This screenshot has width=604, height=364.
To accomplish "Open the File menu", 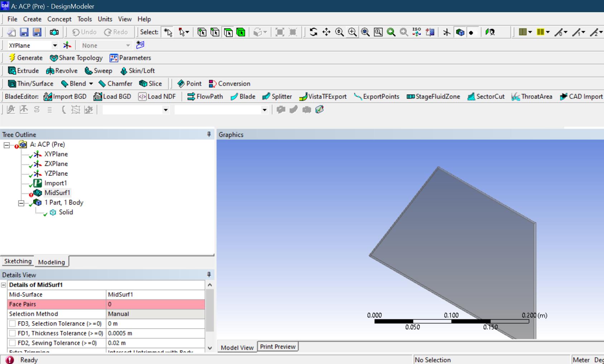I will click(x=12, y=19).
